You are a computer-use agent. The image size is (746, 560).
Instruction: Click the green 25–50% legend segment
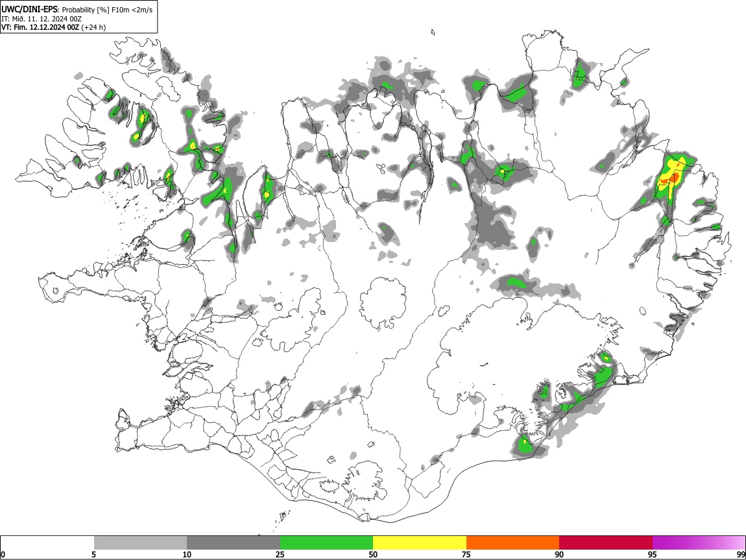(x=326, y=543)
